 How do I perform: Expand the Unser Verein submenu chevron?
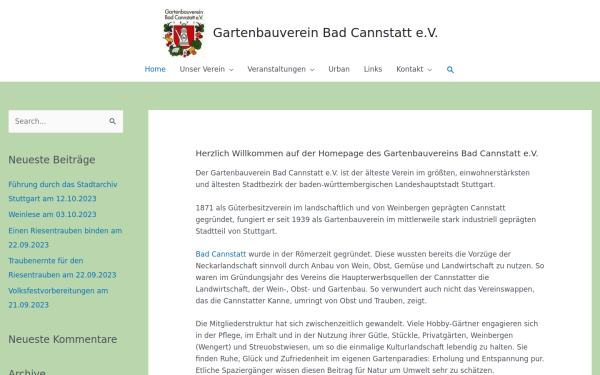231,70
